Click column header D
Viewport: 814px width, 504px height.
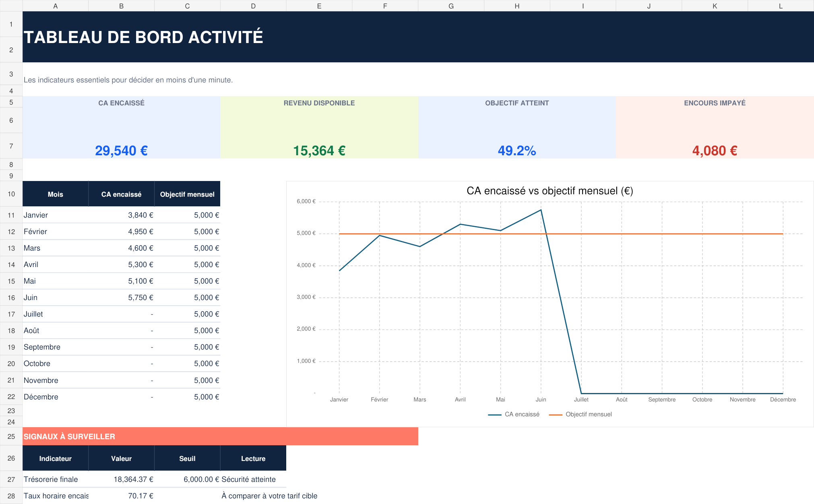tap(253, 6)
